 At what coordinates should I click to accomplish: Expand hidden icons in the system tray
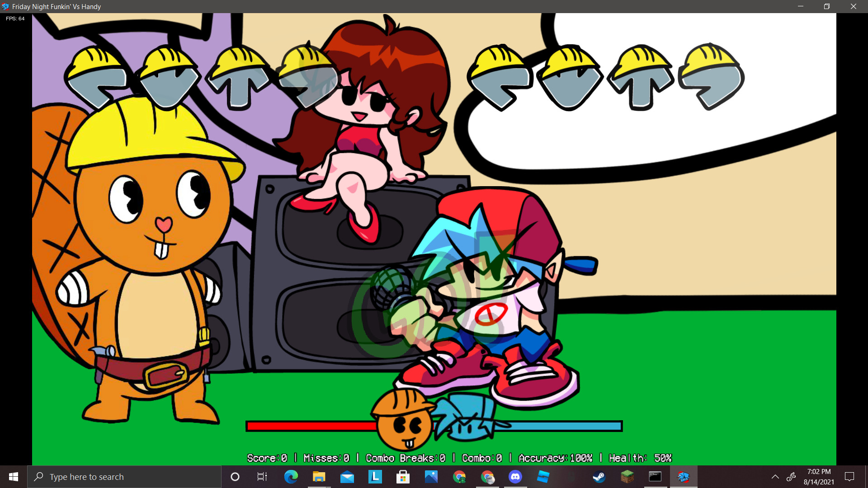click(x=775, y=477)
